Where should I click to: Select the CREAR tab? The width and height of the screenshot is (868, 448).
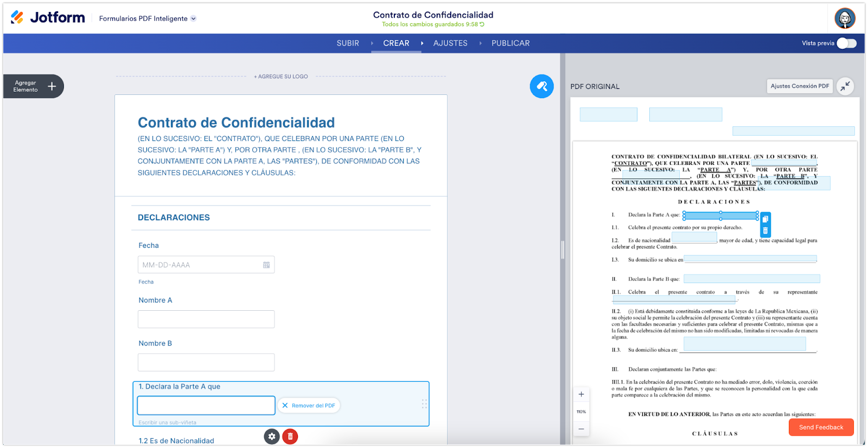click(396, 43)
